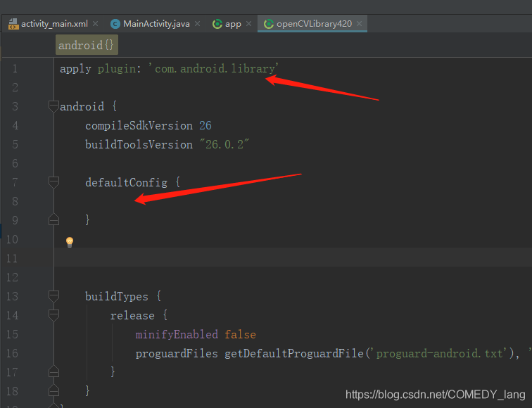Close the MainActivity.java tab
This screenshot has height=408, width=532.
tap(198, 24)
